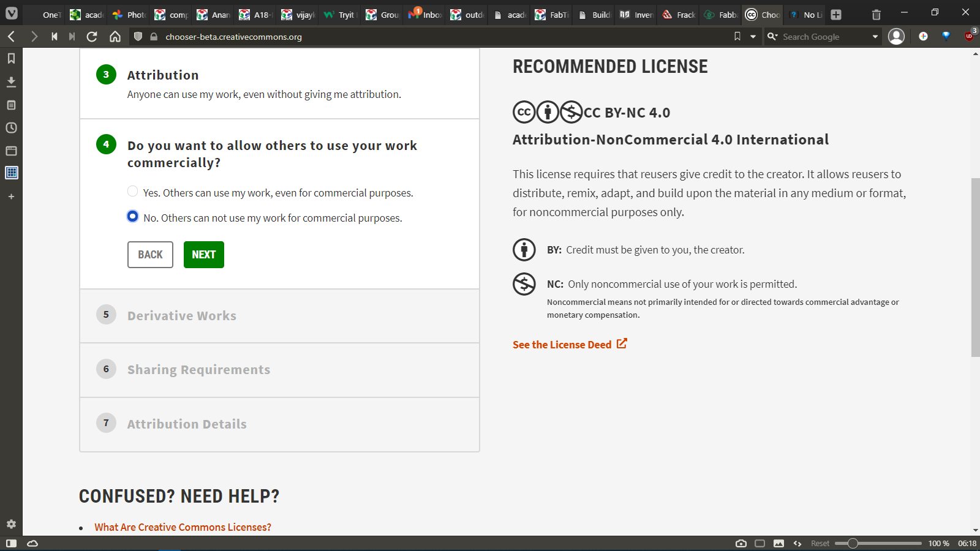Capture the page with camera icon
The height and width of the screenshot is (551, 980).
741,544
